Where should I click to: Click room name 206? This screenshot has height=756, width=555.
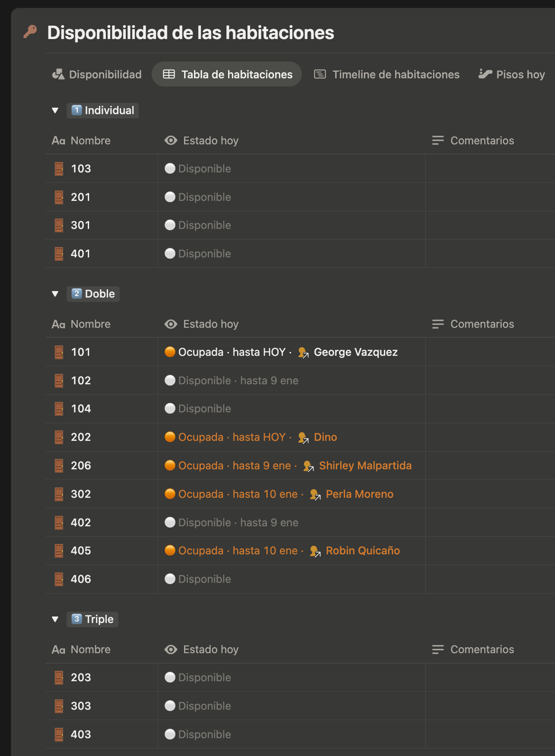click(81, 466)
